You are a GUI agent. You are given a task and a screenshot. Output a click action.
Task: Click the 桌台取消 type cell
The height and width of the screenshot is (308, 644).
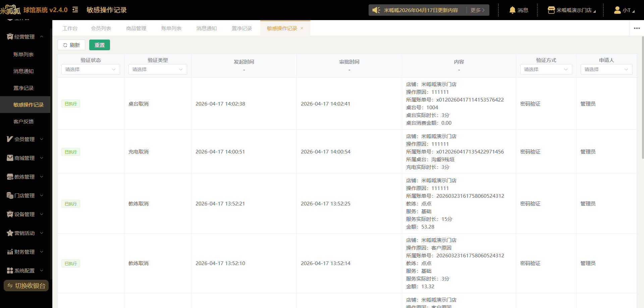[139, 104]
